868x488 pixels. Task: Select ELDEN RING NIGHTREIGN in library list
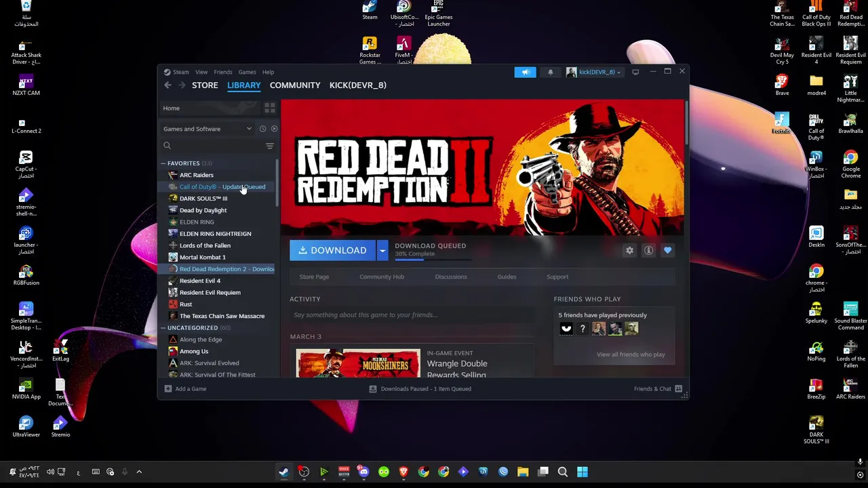tap(215, 234)
